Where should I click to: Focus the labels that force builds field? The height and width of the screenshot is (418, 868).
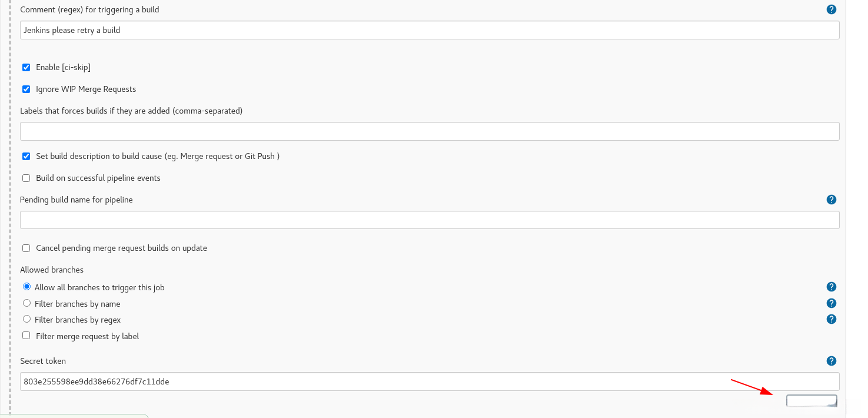[x=430, y=131]
